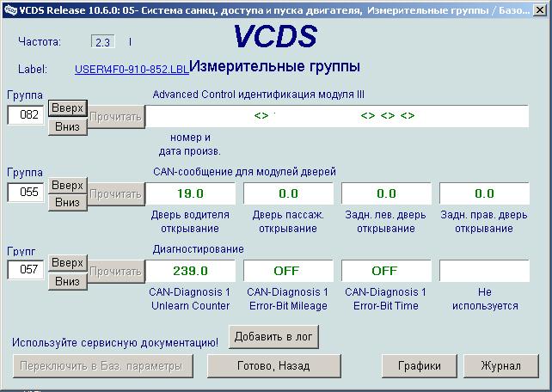Image resolution: width=552 pixels, height=392 pixels.
Task: Click the Частота value 2.3 field
Action: click(x=102, y=42)
